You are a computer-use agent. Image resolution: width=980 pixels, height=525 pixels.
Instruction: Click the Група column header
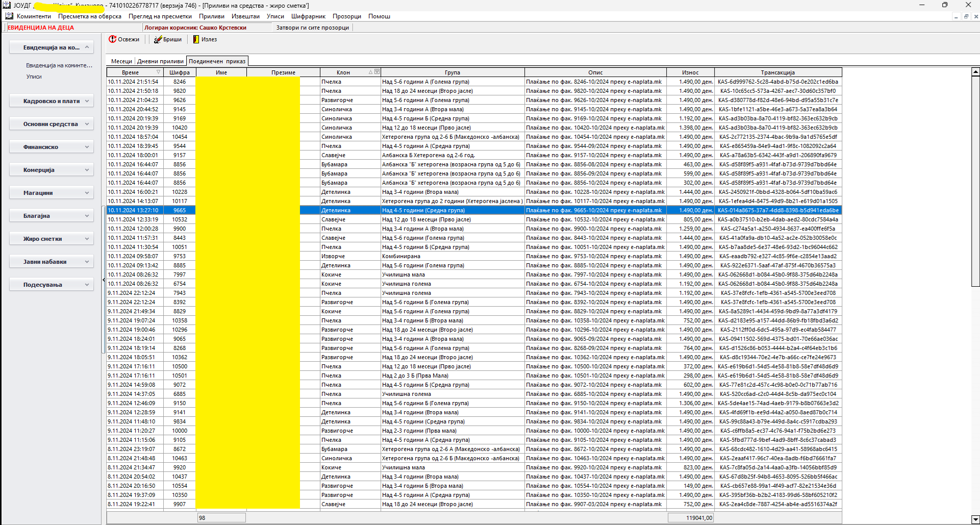(x=453, y=72)
